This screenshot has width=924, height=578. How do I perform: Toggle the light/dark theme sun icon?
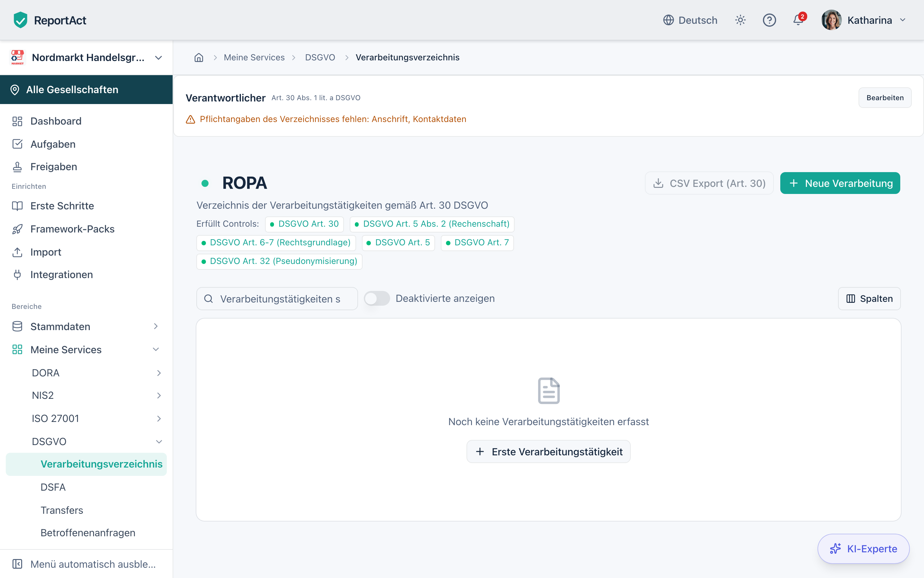740,20
